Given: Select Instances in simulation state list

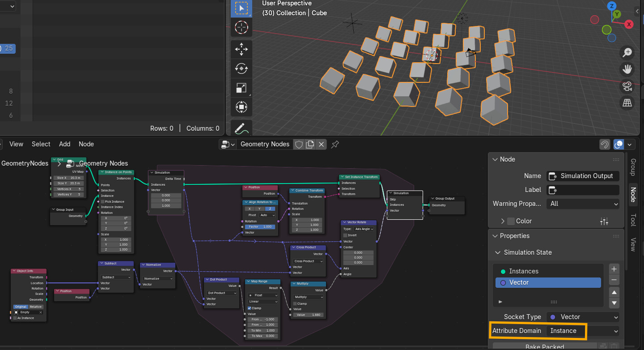Looking at the screenshot, I should click(x=548, y=271).
